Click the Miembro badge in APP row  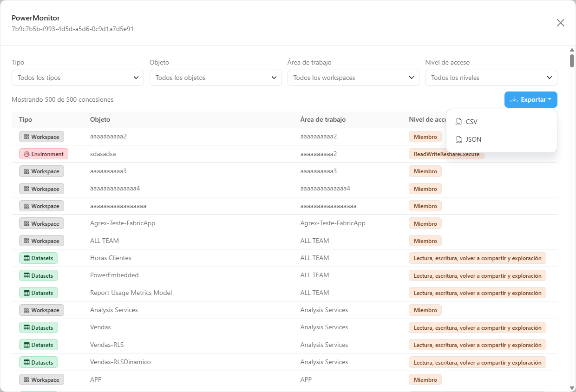[425, 380]
